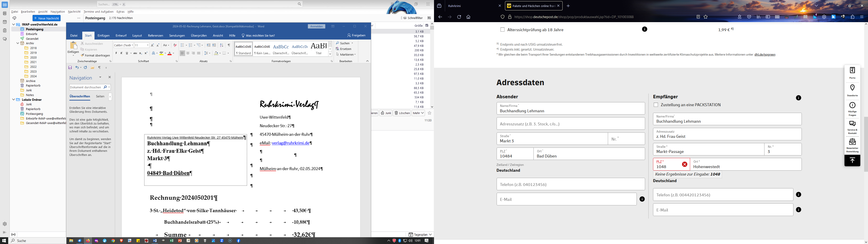Viewport: 868px width, 244px height.
Task: Open the Porto sidebar icon
Action: 852,73
